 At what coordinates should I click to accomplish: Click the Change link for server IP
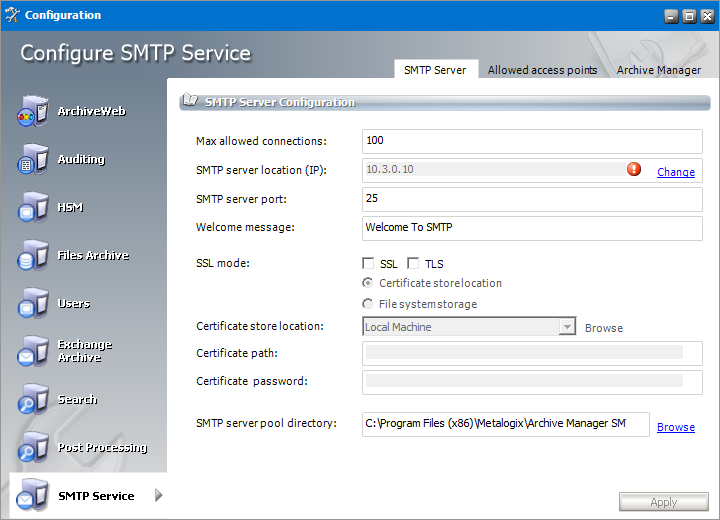tap(675, 172)
